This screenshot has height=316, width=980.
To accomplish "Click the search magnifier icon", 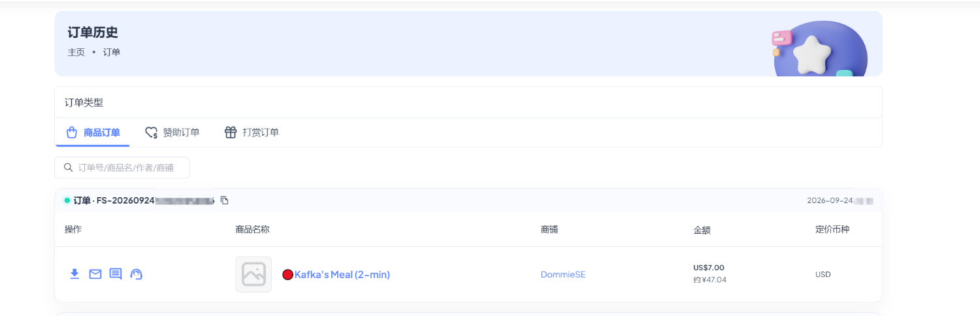I will [x=68, y=168].
